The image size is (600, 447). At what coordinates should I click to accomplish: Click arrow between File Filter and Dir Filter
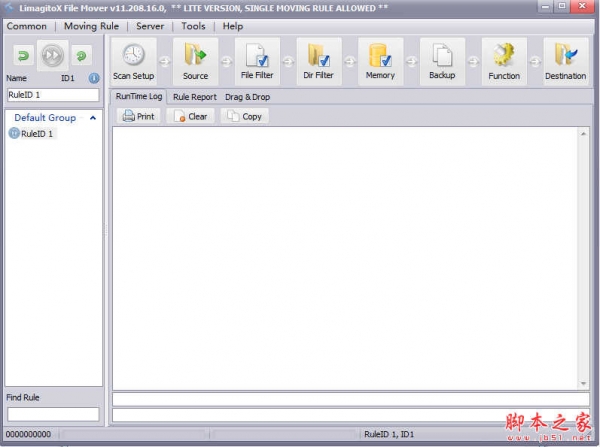click(288, 61)
